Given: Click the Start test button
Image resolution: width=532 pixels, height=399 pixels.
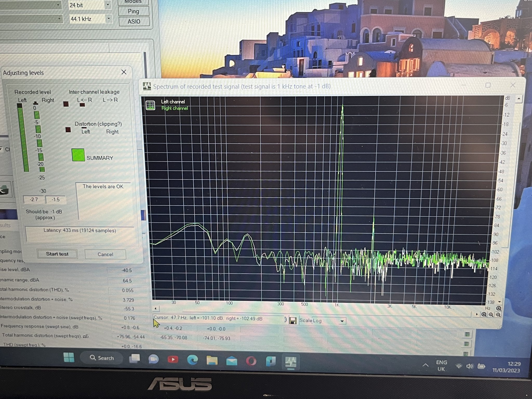Looking at the screenshot, I should (57, 254).
